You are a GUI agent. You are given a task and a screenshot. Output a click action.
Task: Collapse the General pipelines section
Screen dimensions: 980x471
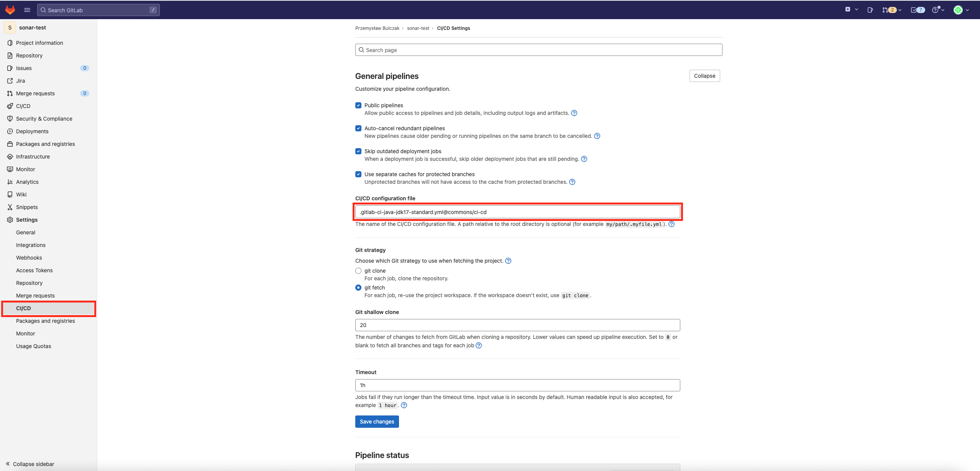(704, 76)
